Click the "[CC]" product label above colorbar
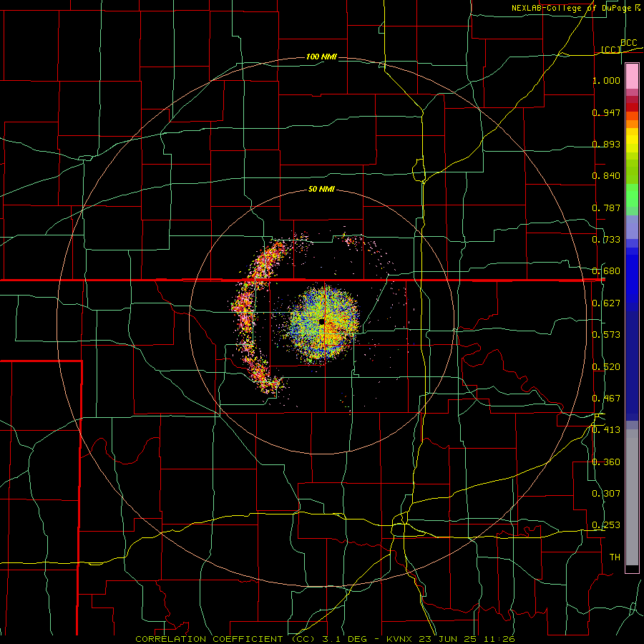 pyautogui.click(x=611, y=49)
